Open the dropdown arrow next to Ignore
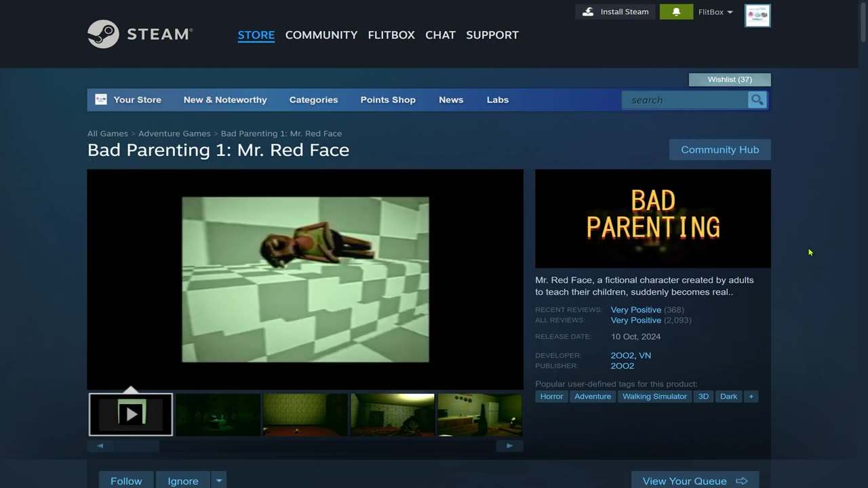This screenshot has width=868, height=488. [218, 481]
